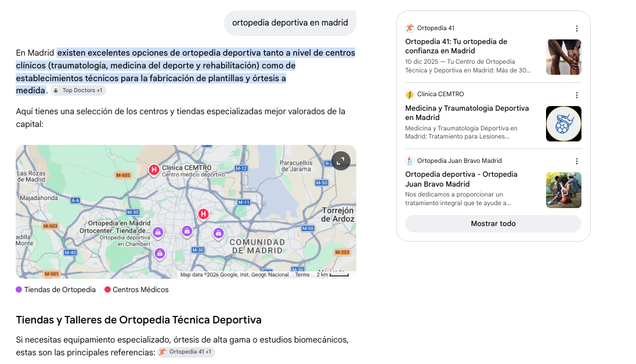Click 'Ortopedia deportiva en Chamberí' map label
Screen dimensions: 636x364
(x=125, y=241)
